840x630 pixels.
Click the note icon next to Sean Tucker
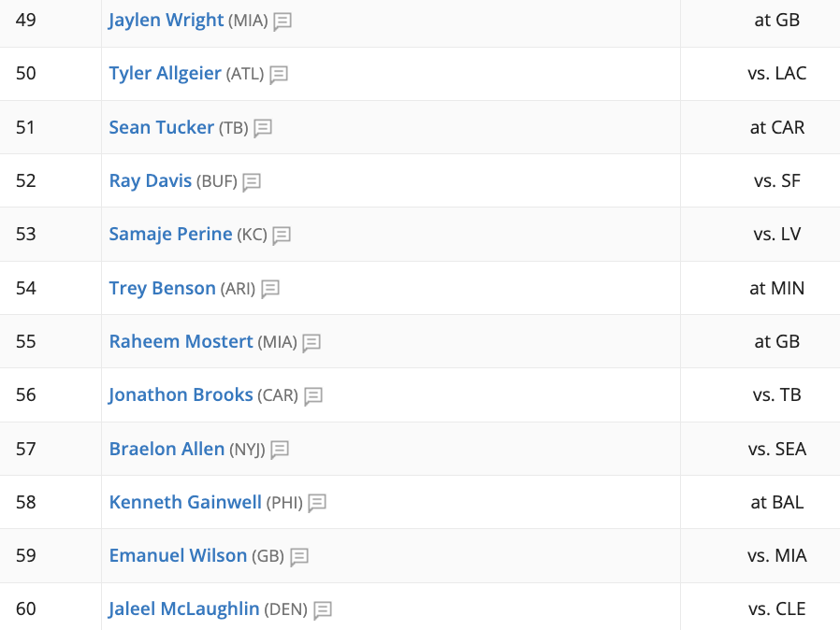click(263, 128)
